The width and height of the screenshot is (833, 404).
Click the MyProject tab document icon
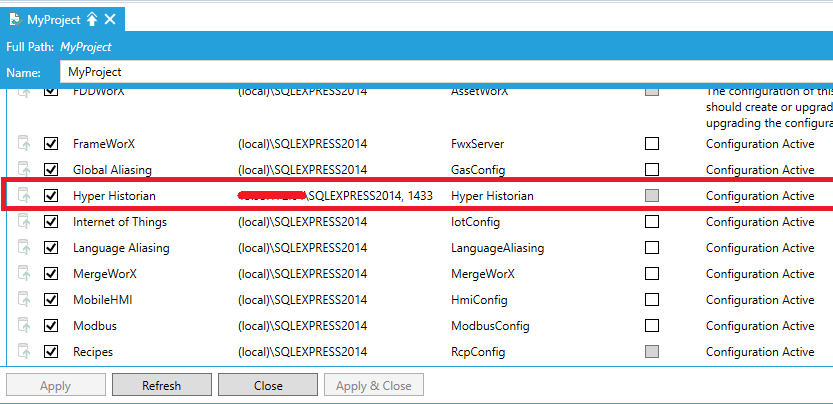[x=15, y=20]
